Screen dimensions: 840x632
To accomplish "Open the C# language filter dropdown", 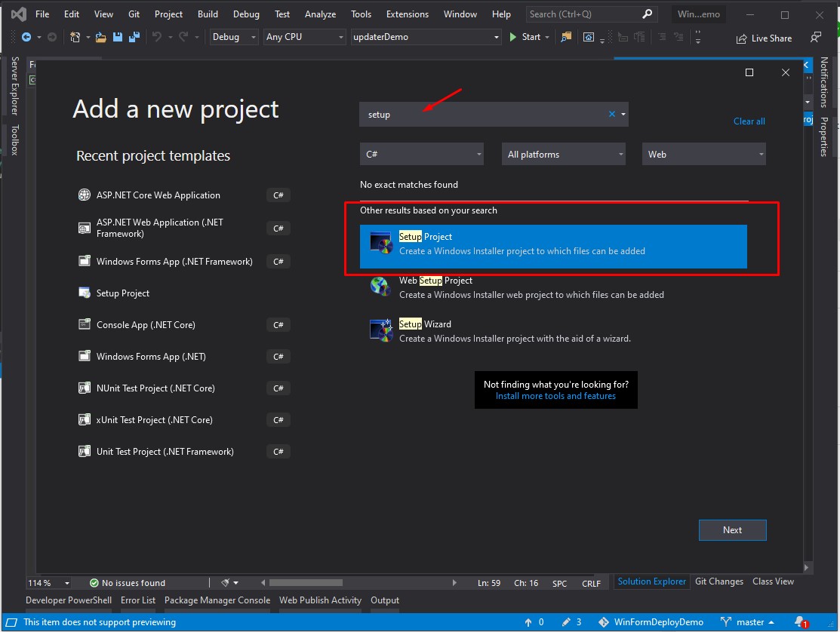I will [422, 155].
